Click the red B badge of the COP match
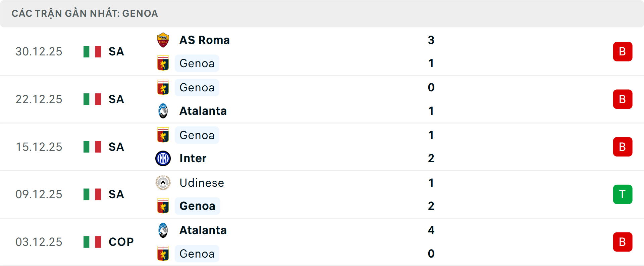Image resolution: width=644 pixels, height=266 pixels. coord(623,242)
